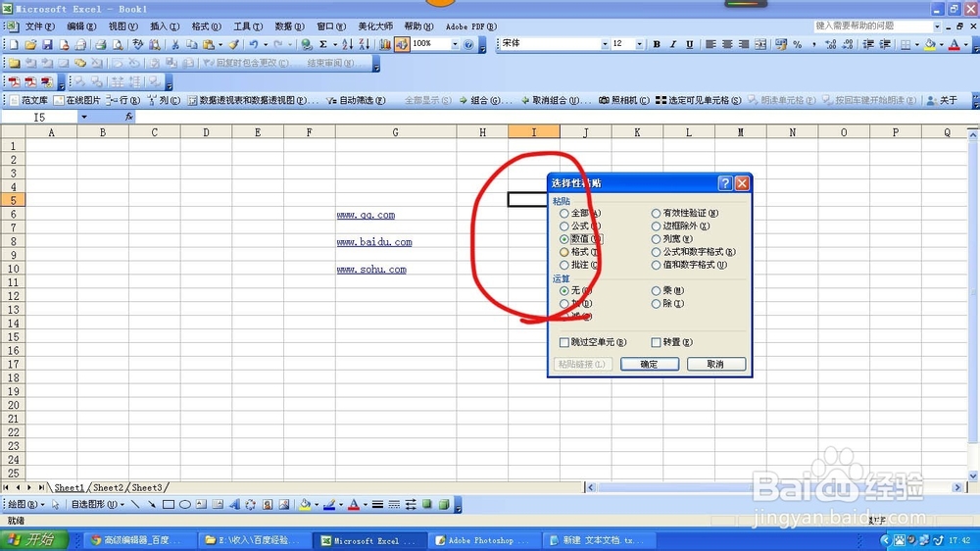Switch to the Sheet3 tab
This screenshot has width=980, height=551.
(x=147, y=488)
